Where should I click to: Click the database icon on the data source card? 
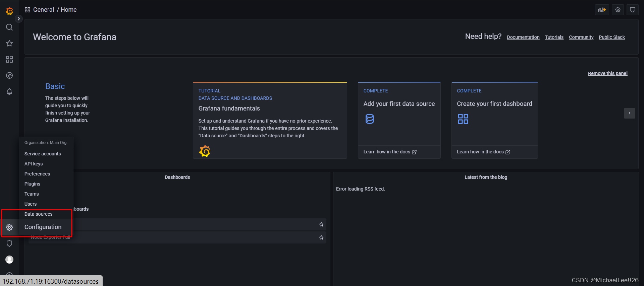(x=369, y=119)
